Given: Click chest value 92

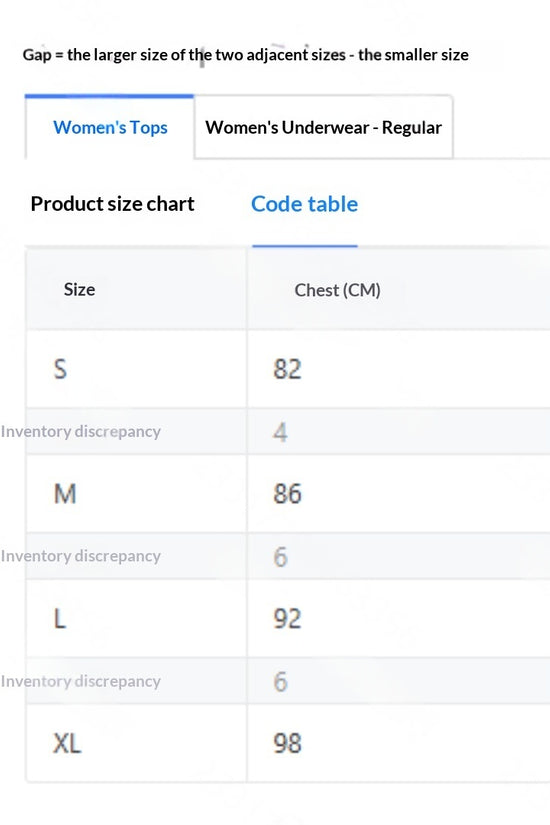Looking at the screenshot, I should click(x=287, y=618).
